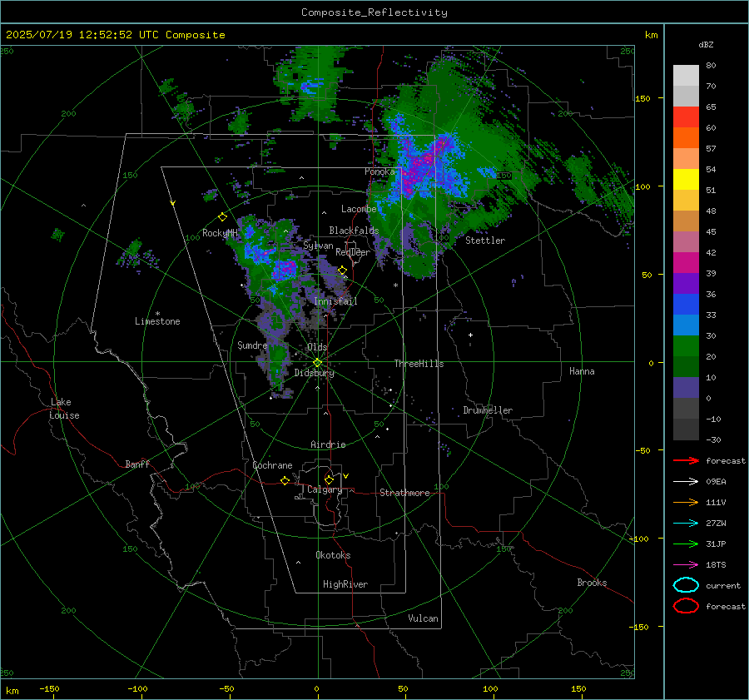Click the Cochrane label
This screenshot has height=700, width=749.
tap(272, 465)
